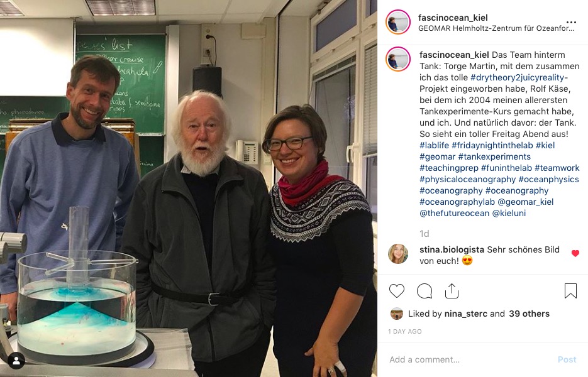The width and height of the screenshot is (588, 377).
Task: Open the #drytheory2juicyreality hashtag
Action: (x=519, y=77)
